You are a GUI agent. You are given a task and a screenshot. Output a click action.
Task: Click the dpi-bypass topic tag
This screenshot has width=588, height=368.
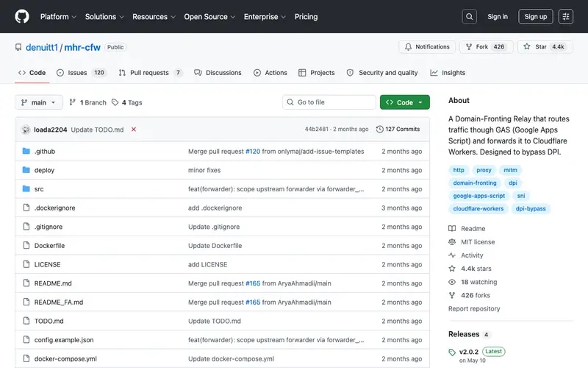tap(531, 209)
